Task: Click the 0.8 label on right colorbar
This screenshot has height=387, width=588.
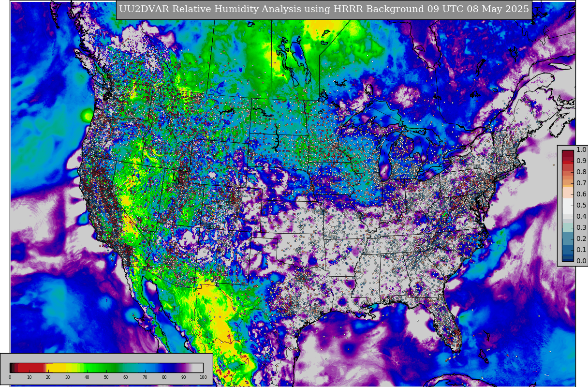Action: click(x=581, y=172)
